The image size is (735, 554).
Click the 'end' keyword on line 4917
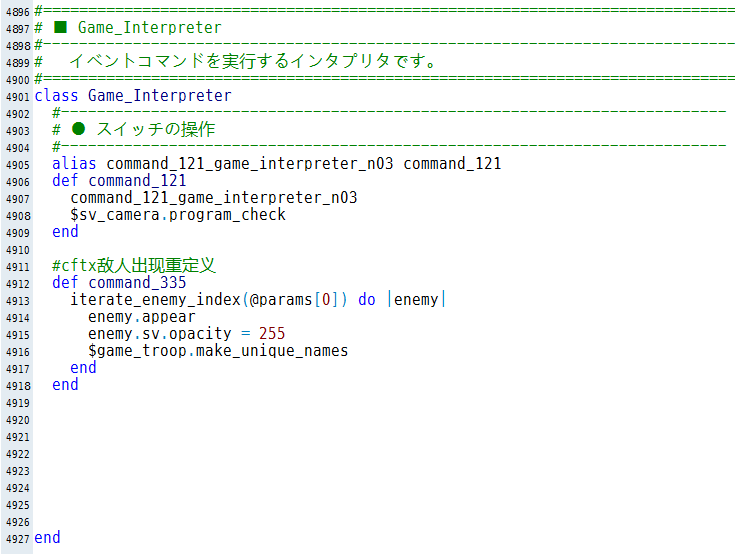point(83,368)
